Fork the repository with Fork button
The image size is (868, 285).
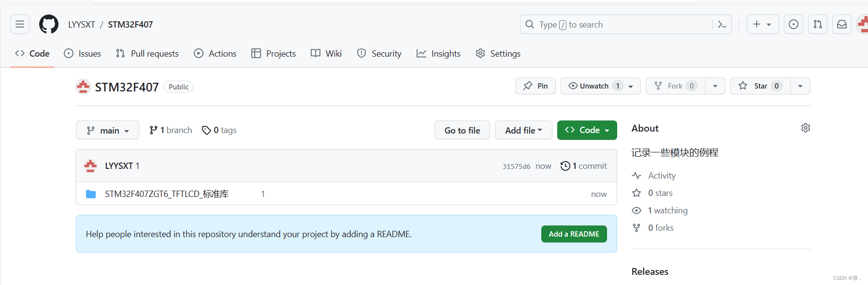pyautogui.click(x=676, y=86)
